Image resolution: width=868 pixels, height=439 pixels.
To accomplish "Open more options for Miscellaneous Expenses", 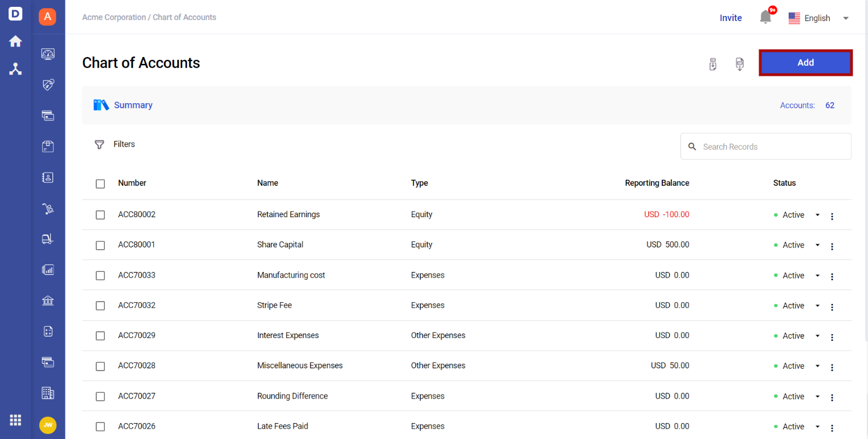I will pos(832,367).
